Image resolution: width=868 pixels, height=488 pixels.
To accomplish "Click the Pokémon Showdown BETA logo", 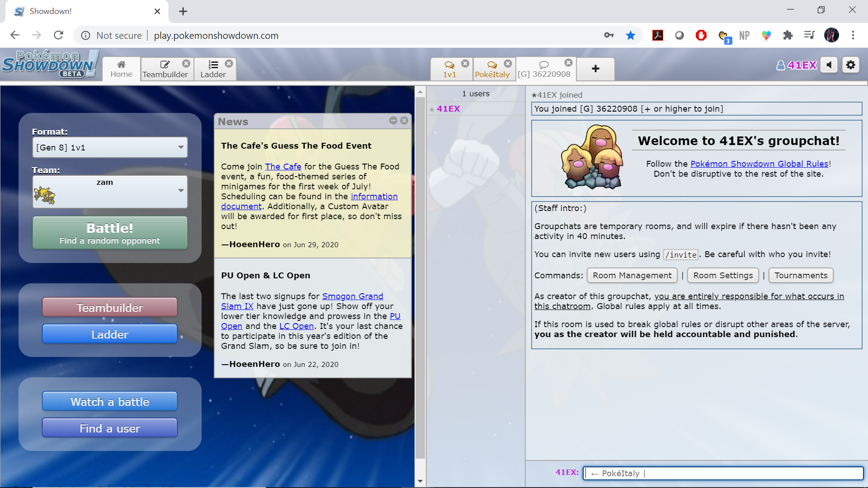I will click(x=50, y=64).
